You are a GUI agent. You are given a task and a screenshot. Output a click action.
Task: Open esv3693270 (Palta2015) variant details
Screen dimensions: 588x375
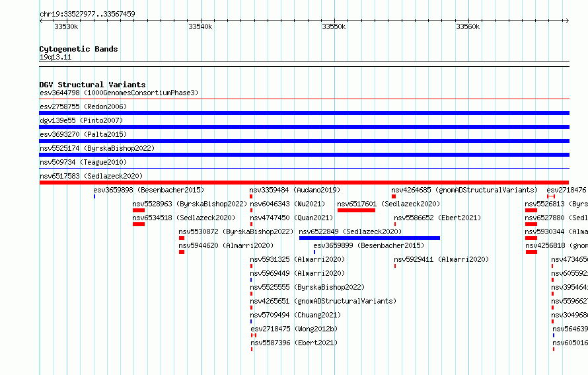click(83, 134)
